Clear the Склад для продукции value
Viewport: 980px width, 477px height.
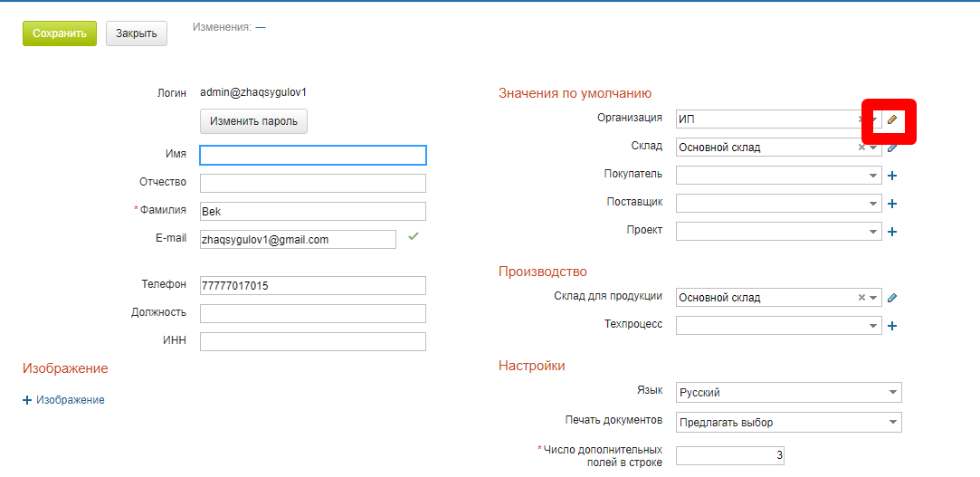coord(861,298)
